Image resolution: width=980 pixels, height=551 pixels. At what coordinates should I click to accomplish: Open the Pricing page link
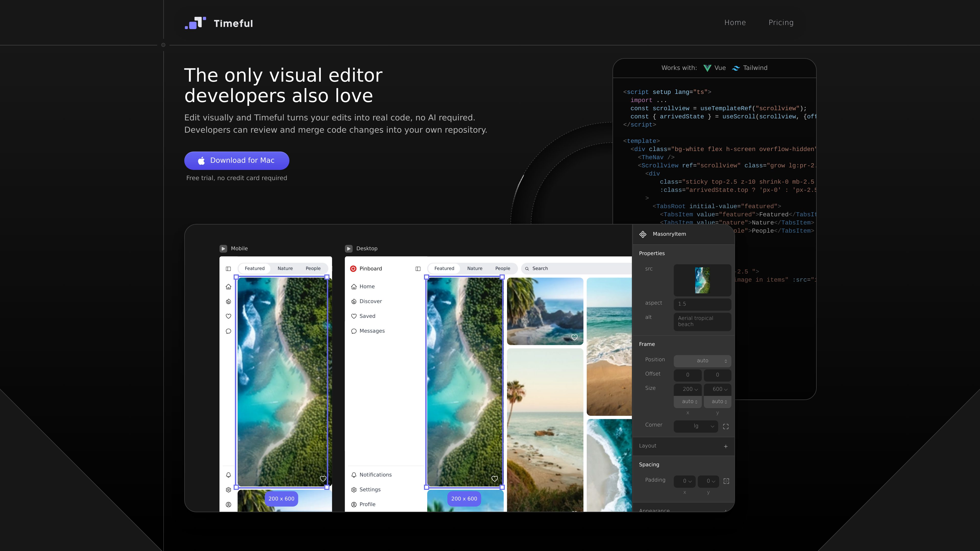(x=781, y=23)
